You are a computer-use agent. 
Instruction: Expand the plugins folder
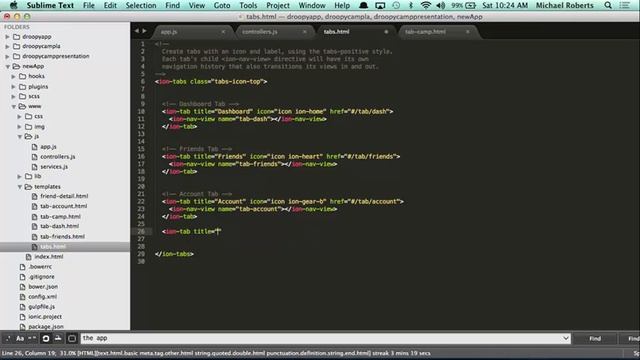(13, 87)
